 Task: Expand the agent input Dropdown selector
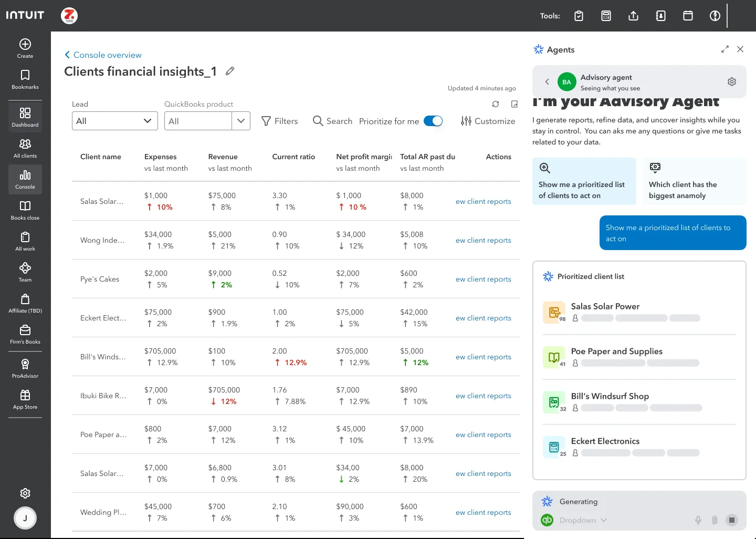[x=583, y=520]
